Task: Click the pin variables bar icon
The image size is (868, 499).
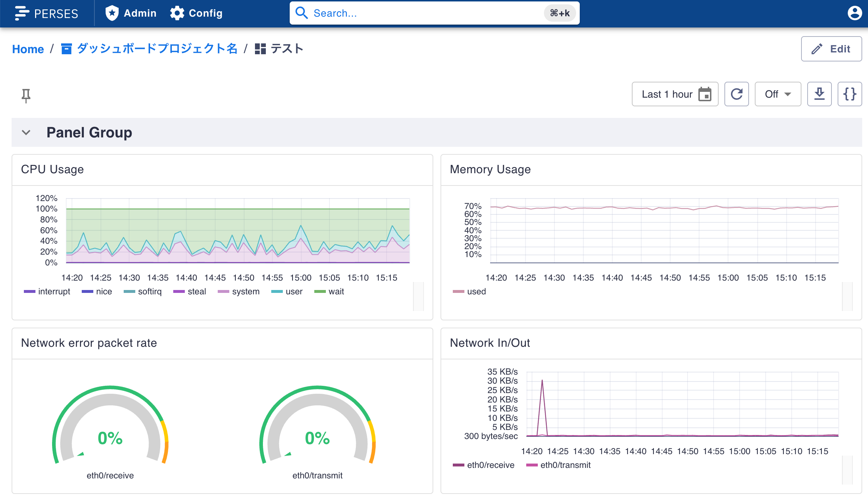Action: coord(26,95)
